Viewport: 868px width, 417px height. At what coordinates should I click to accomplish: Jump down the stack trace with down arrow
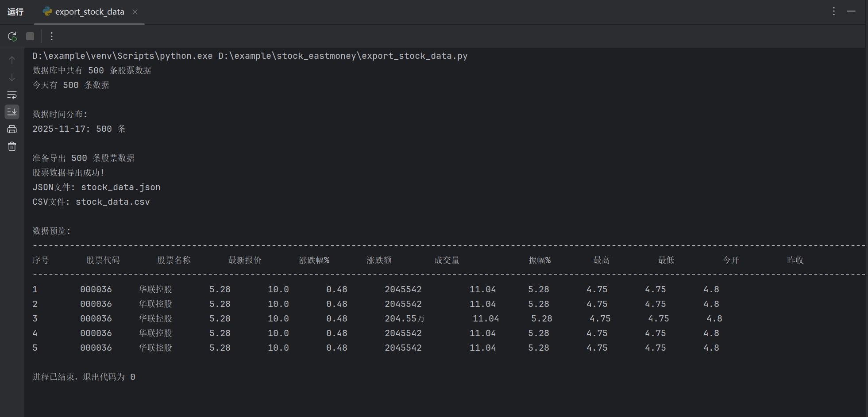(12, 77)
